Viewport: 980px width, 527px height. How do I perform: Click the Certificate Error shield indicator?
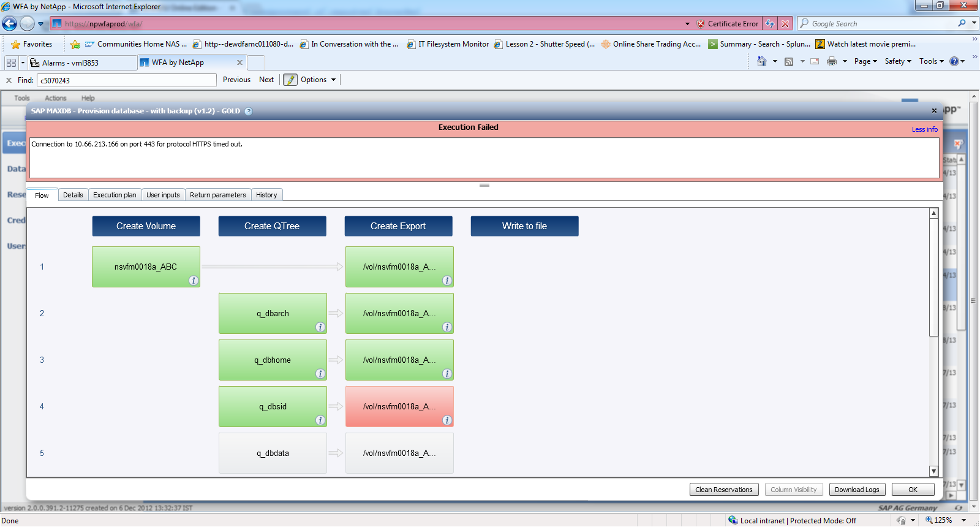click(728, 24)
